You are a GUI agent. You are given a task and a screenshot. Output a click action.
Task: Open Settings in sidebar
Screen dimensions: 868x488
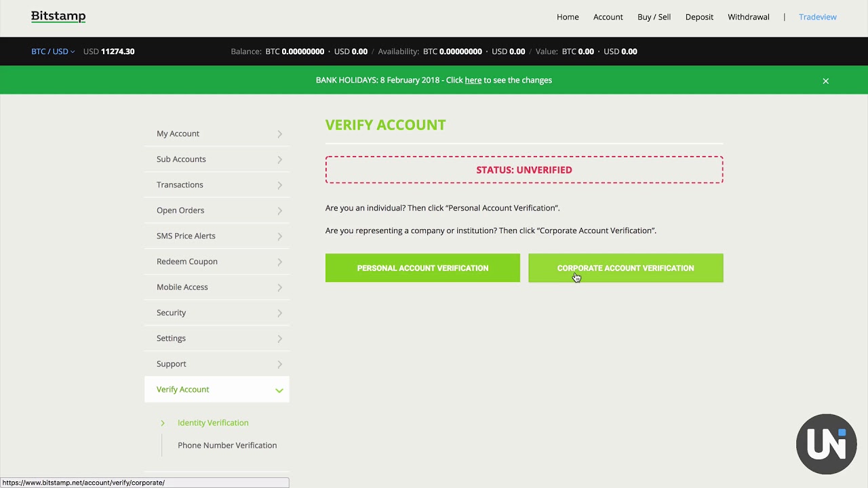pos(217,338)
